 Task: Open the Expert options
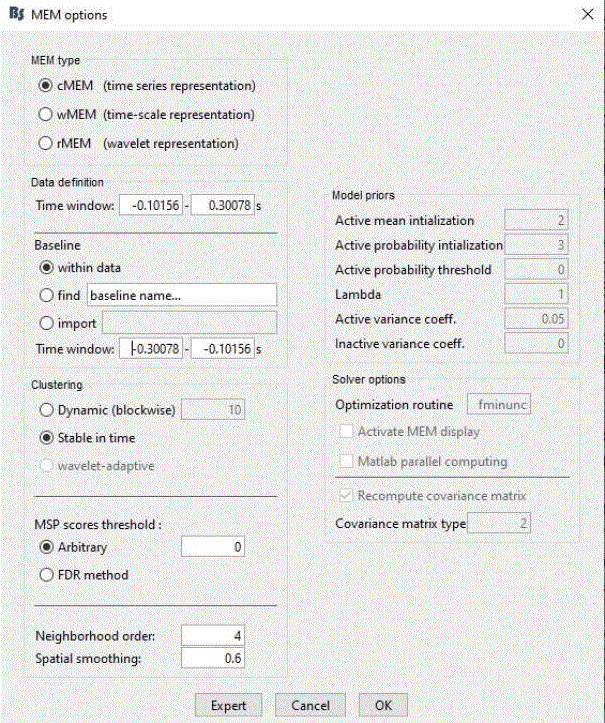tap(228, 705)
